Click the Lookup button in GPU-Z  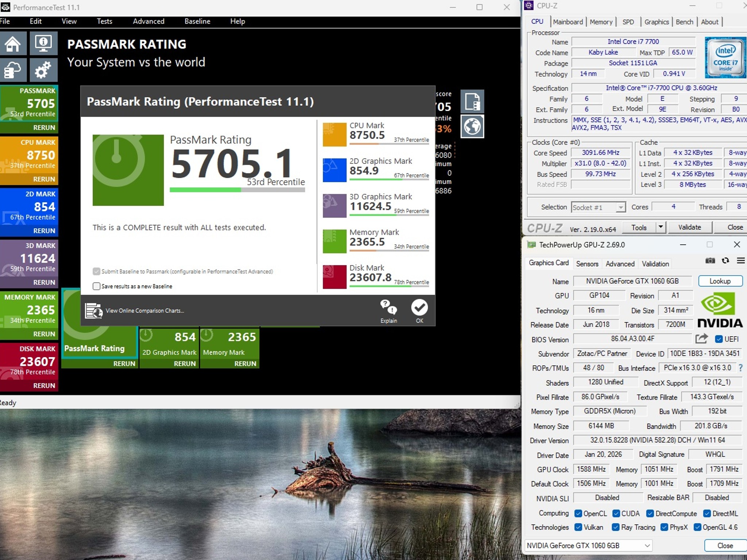(720, 281)
